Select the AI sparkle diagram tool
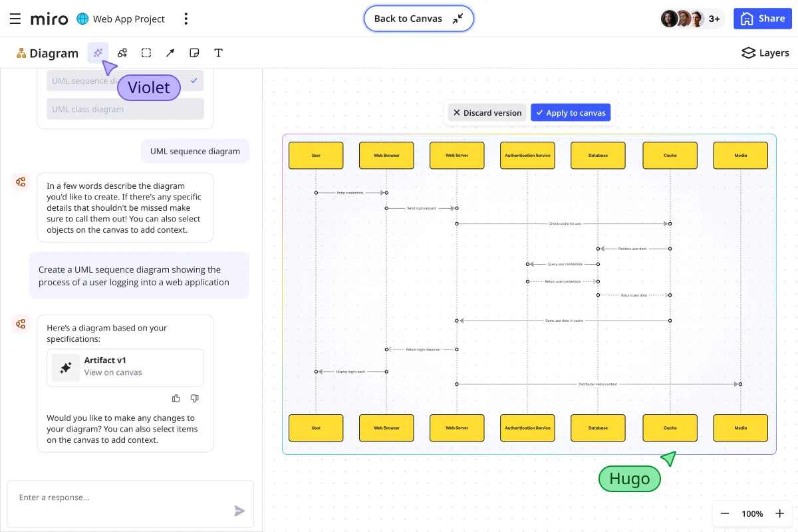Viewport: 798px width, 532px height. [98, 53]
